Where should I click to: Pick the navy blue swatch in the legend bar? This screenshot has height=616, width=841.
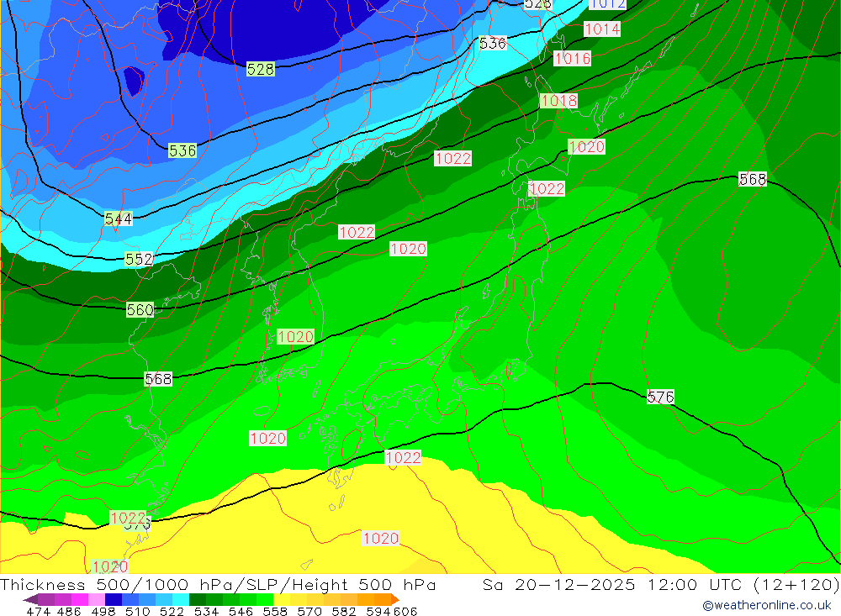[114, 599]
